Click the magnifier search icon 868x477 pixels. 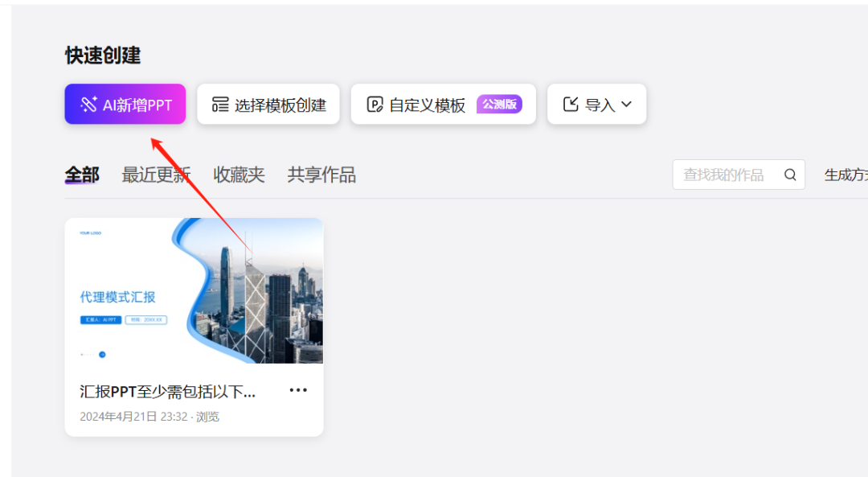click(x=790, y=175)
